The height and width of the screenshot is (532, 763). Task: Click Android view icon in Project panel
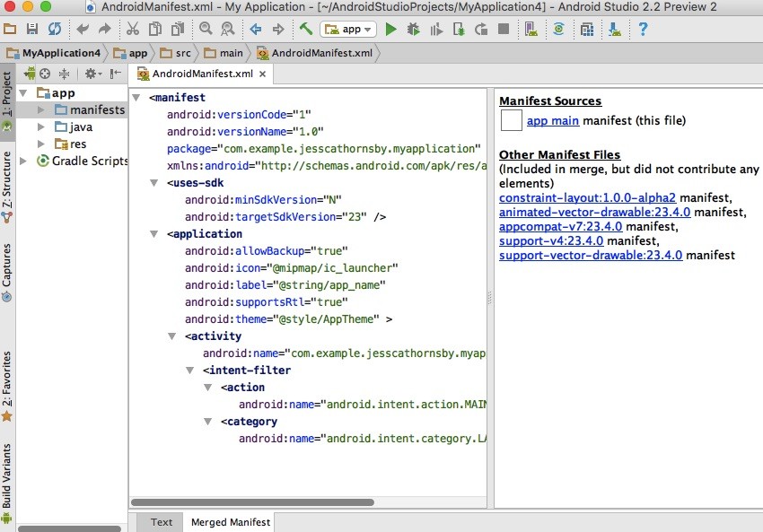point(30,74)
